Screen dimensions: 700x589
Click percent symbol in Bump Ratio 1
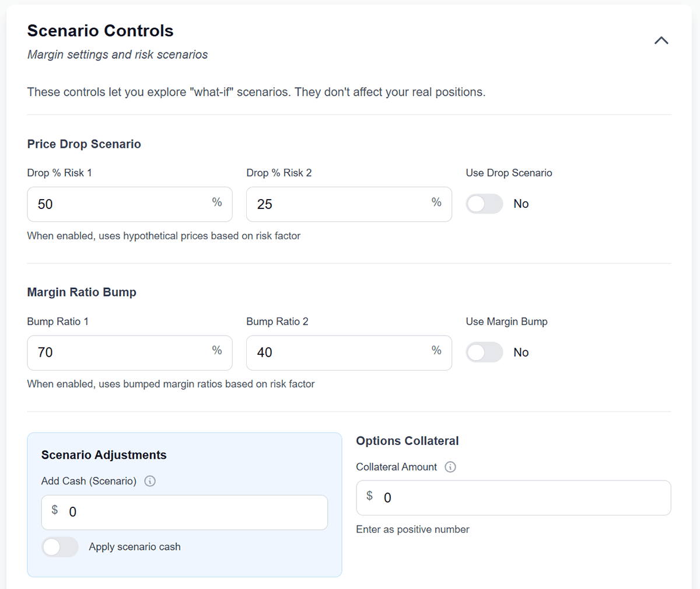217,351
